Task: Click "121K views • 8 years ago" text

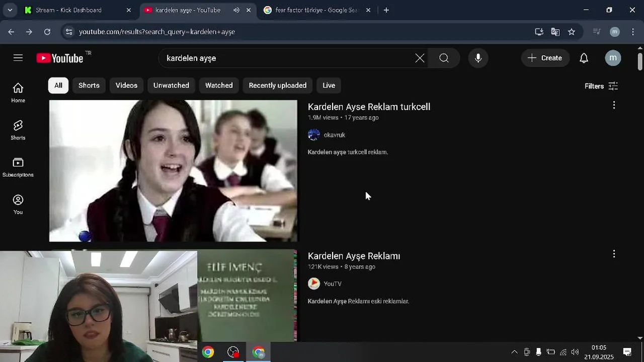Action: point(342,267)
